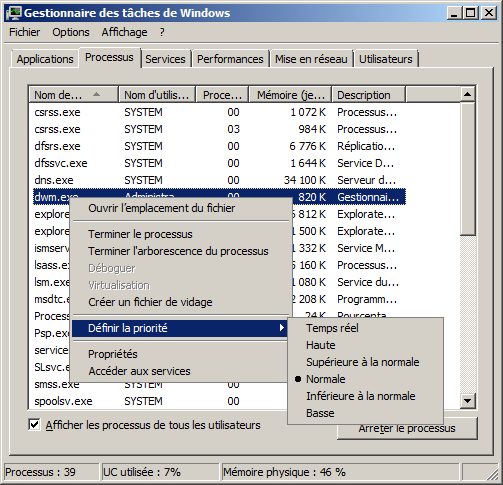The height and width of the screenshot is (485, 503).
Task: Click the 34 100 K memory value
Action: coord(305,180)
